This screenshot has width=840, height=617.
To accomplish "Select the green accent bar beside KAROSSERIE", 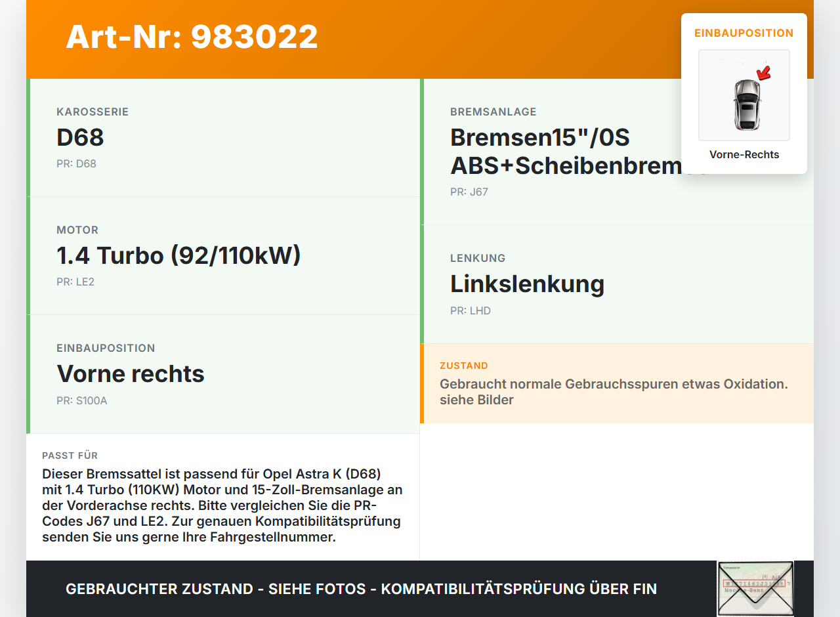I will [x=28, y=138].
